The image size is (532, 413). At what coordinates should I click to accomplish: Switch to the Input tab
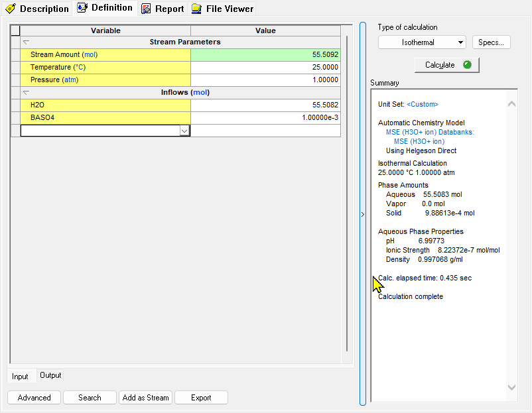20,377
